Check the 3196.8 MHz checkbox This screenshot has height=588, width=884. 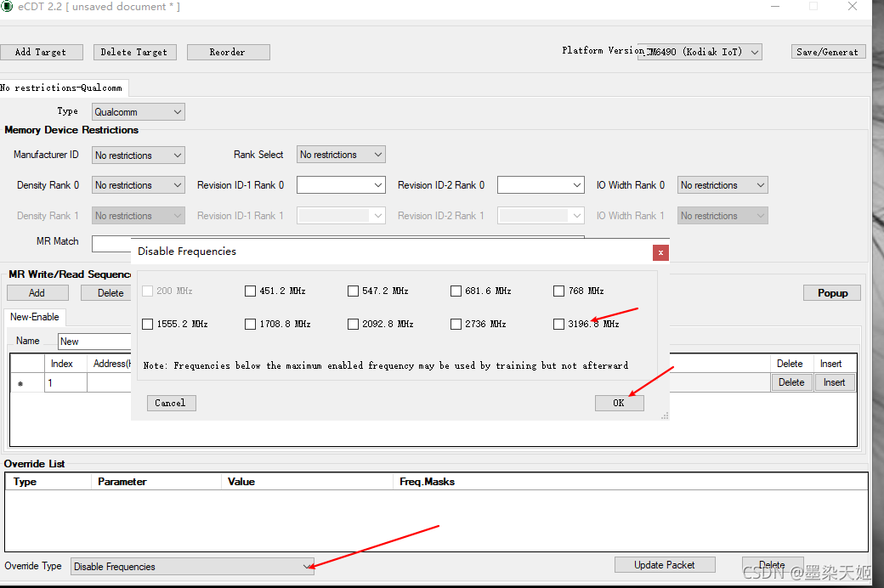coord(558,324)
